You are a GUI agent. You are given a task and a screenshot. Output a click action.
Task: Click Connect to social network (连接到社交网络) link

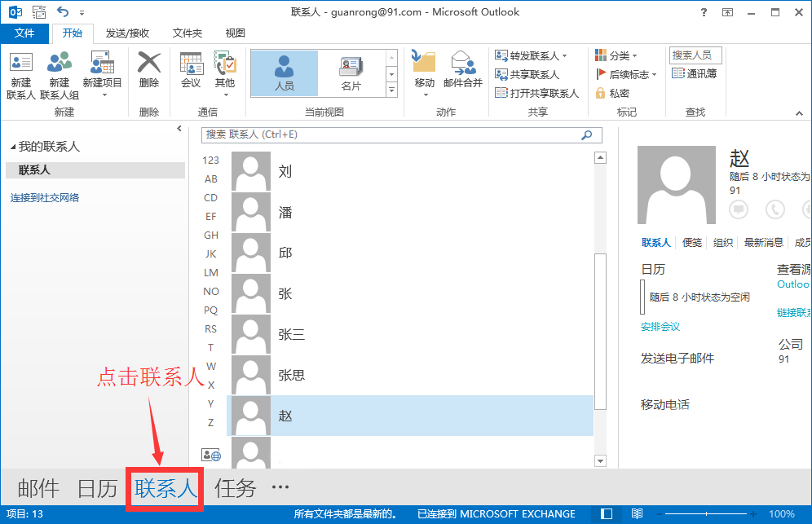(x=45, y=198)
